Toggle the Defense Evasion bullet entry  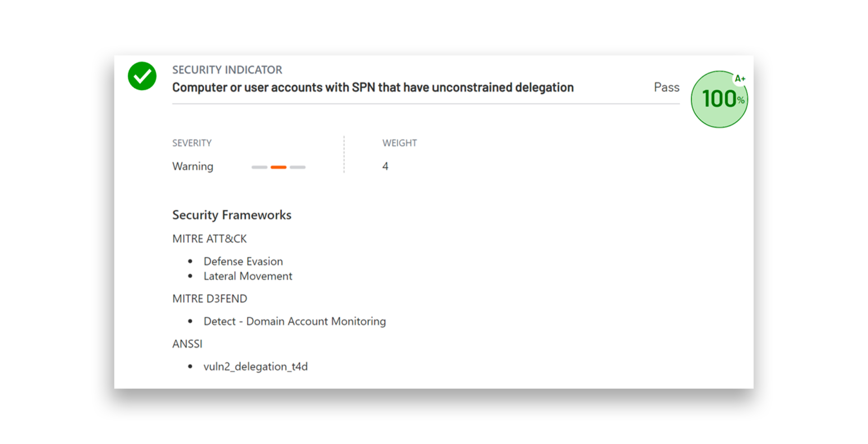pyautogui.click(x=243, y=261)
